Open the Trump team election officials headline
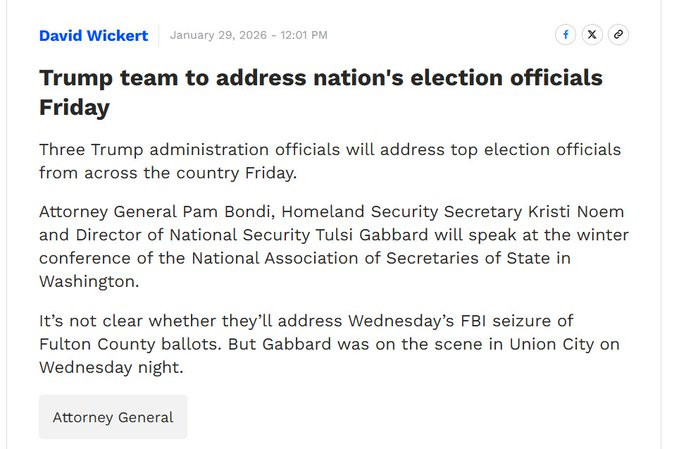 320,91
